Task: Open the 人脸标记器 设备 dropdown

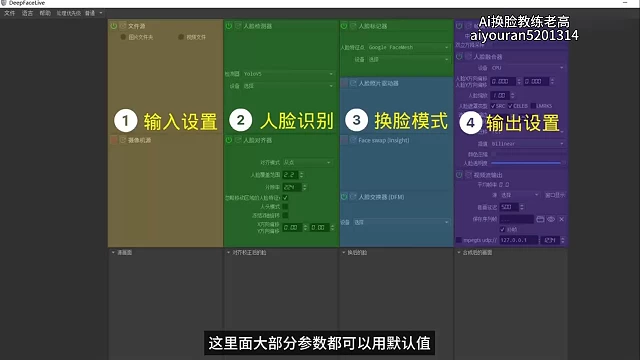Action: point(408,60)
